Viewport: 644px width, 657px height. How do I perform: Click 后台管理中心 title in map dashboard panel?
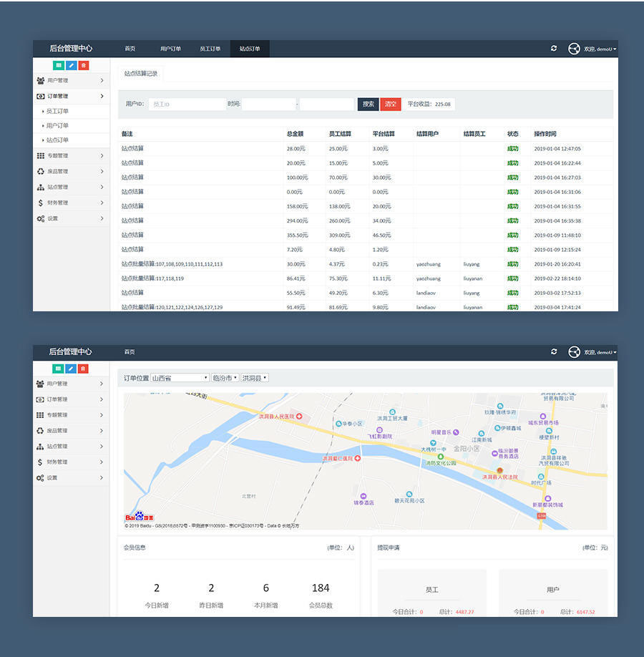70,352
